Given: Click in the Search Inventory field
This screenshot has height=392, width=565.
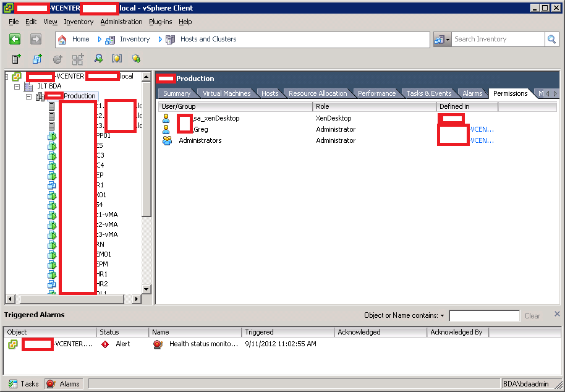Looking at the screenshot, I should (x=498, y=40).
